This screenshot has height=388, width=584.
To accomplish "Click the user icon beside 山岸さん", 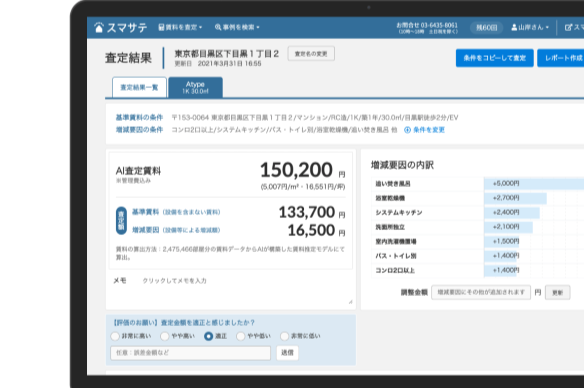I will click(514, 27).
